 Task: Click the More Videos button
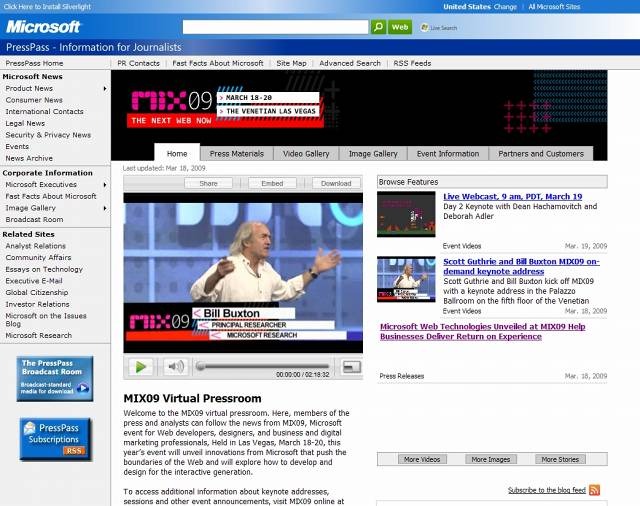(x=422, y=459)
